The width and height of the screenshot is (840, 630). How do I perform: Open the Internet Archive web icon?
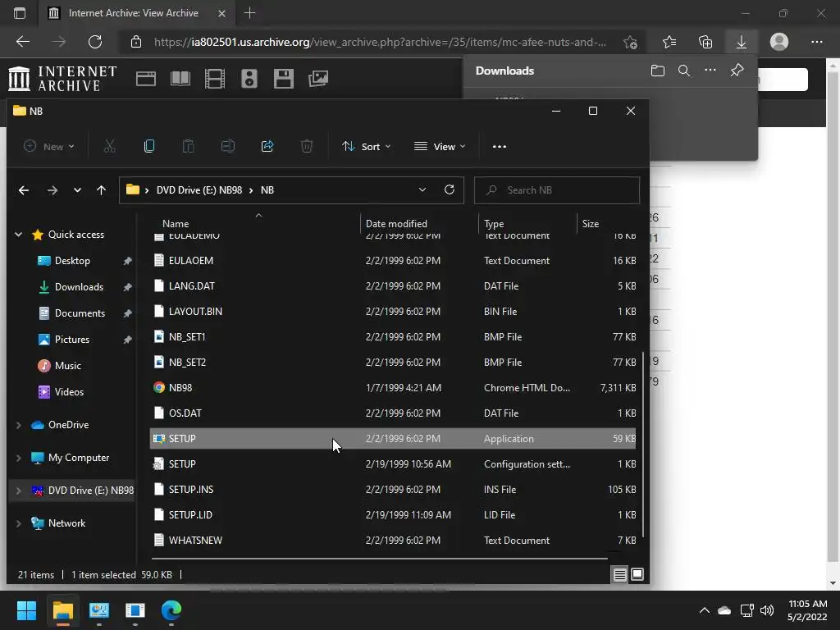[x=146, y=79]
